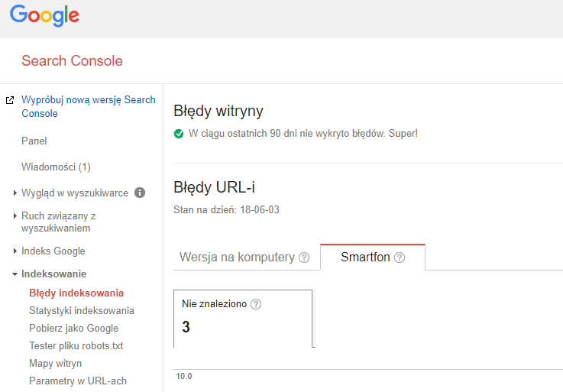Click help icon next to Nie znaleziono
The height and width of the screenshot is (392, 563).
(x=256, y=304)
